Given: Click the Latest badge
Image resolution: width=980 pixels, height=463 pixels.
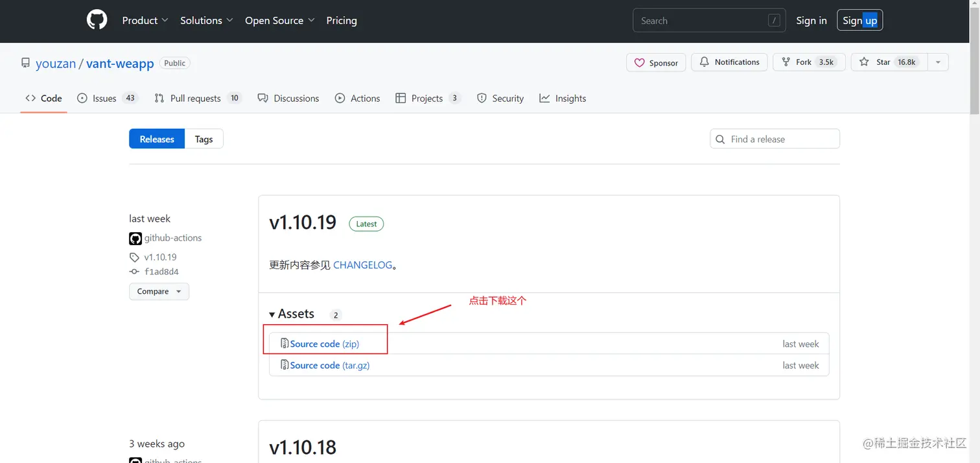Looking at the screenshot, I should click(x=366, y=224).
